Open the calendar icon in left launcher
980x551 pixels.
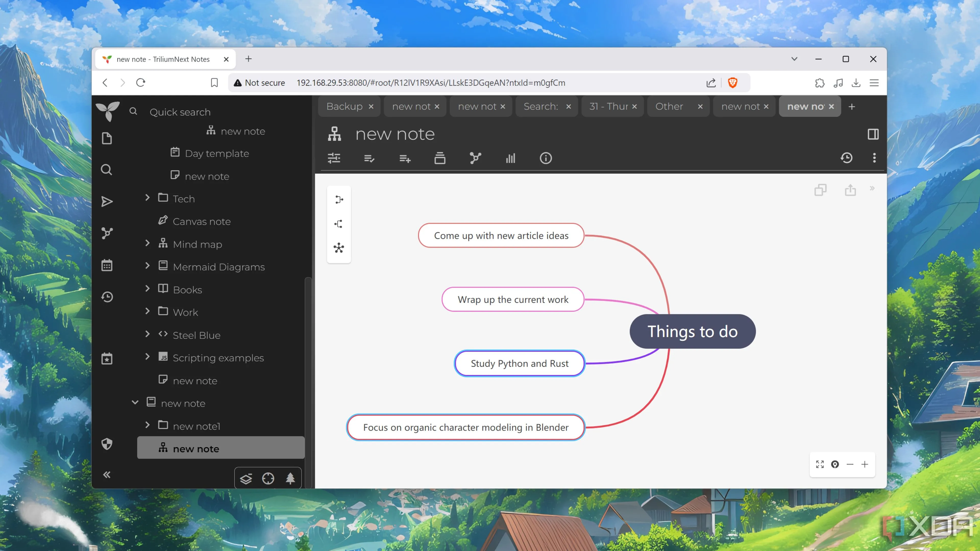tap(107, 265)
